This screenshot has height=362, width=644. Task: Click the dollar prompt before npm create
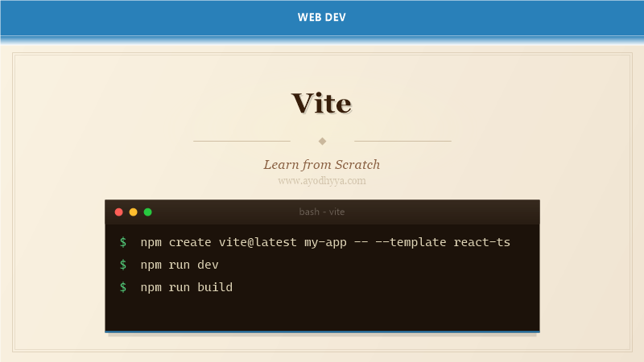coord(123,242)
